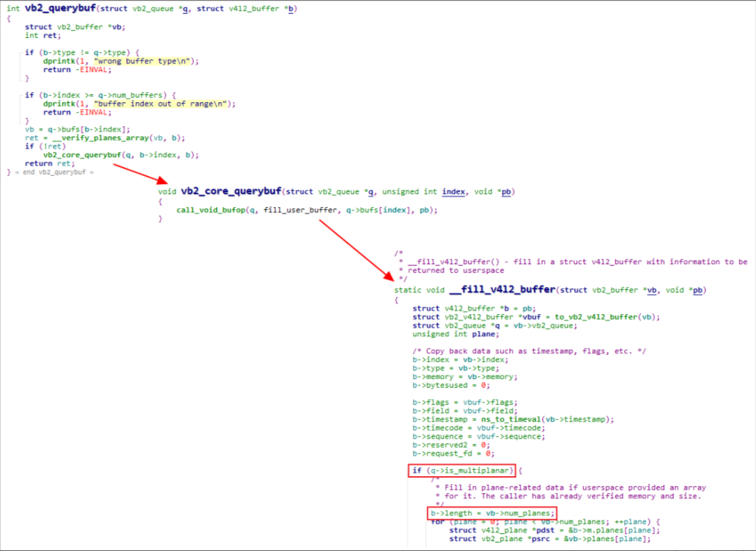This screenshot has width=756, height=551.
Task: Click the underlined 'b' parameter in the vb2_querybuf signature
Action: pos(290,9)
